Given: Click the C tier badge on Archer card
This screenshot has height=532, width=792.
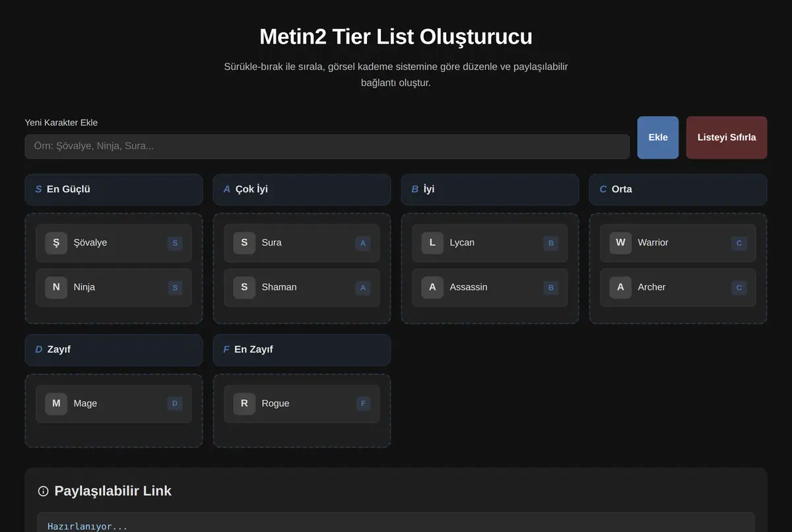Looking at the screenshot, I should [739, 287].
